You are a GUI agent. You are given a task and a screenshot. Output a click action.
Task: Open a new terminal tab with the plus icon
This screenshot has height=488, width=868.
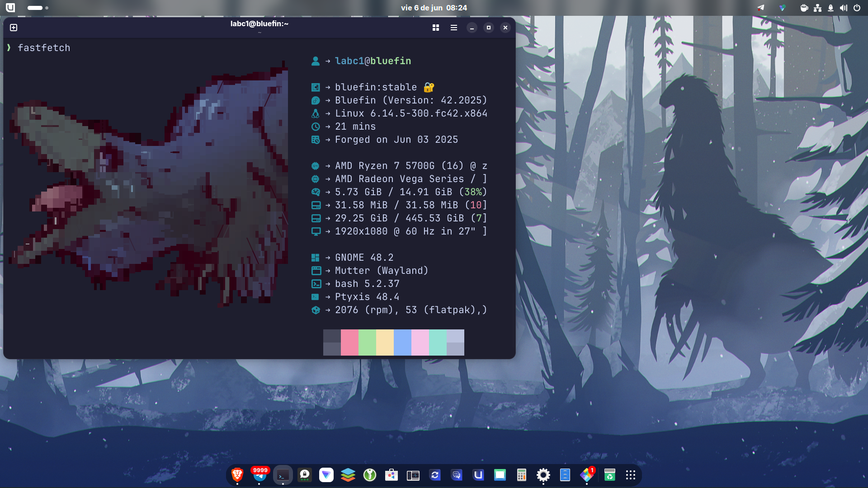(x=14, y=28)
